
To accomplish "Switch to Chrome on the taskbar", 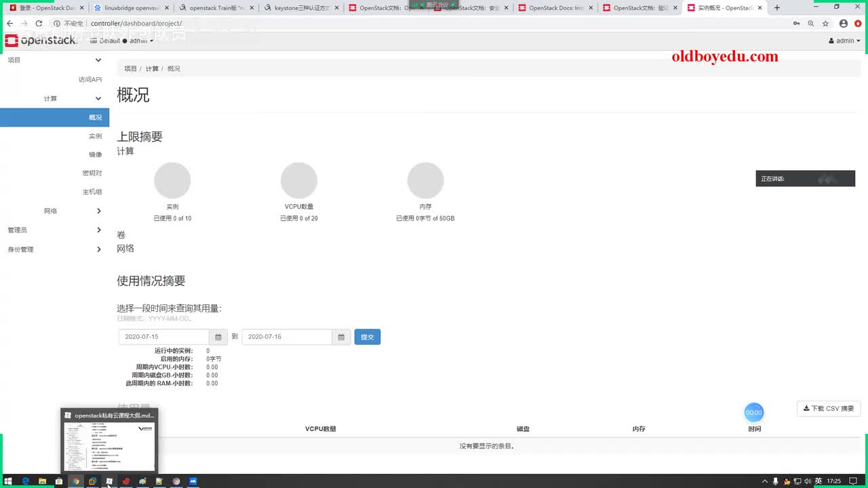I will point(75,481).
